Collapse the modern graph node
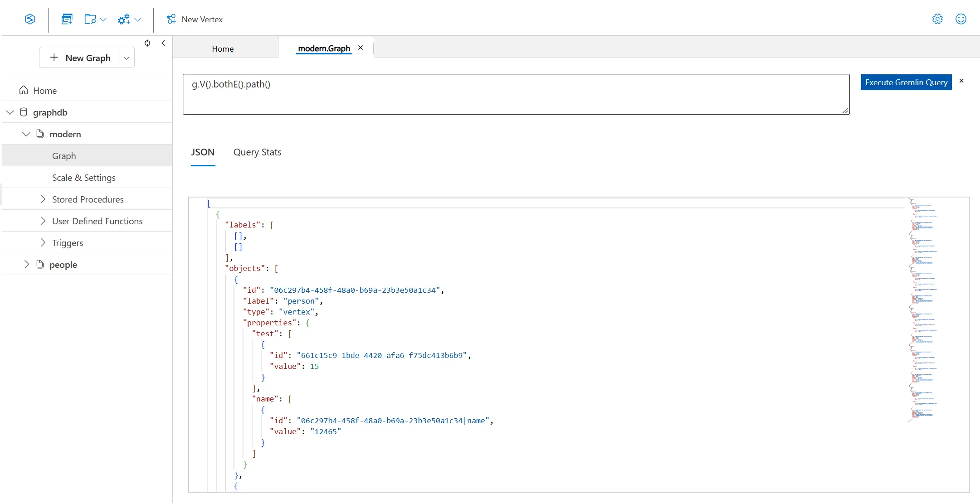 (x=26, y=134)
